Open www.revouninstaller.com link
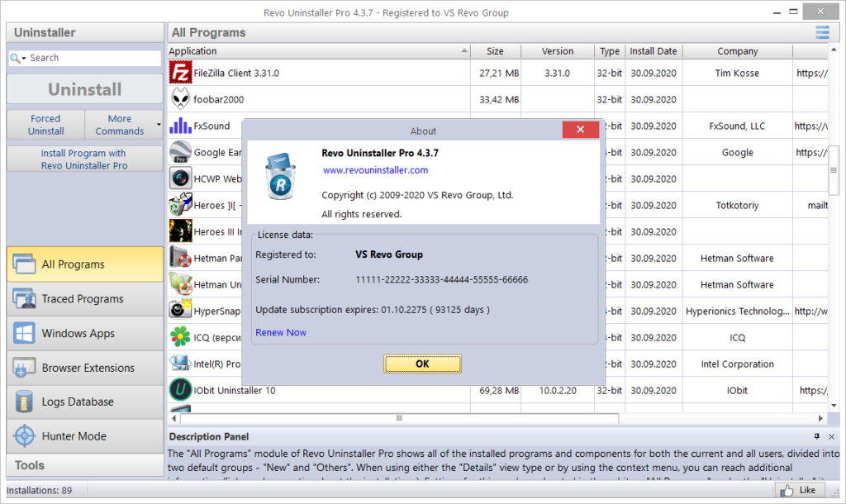Viewport: 846px width, 504px height. click(376, 170)
